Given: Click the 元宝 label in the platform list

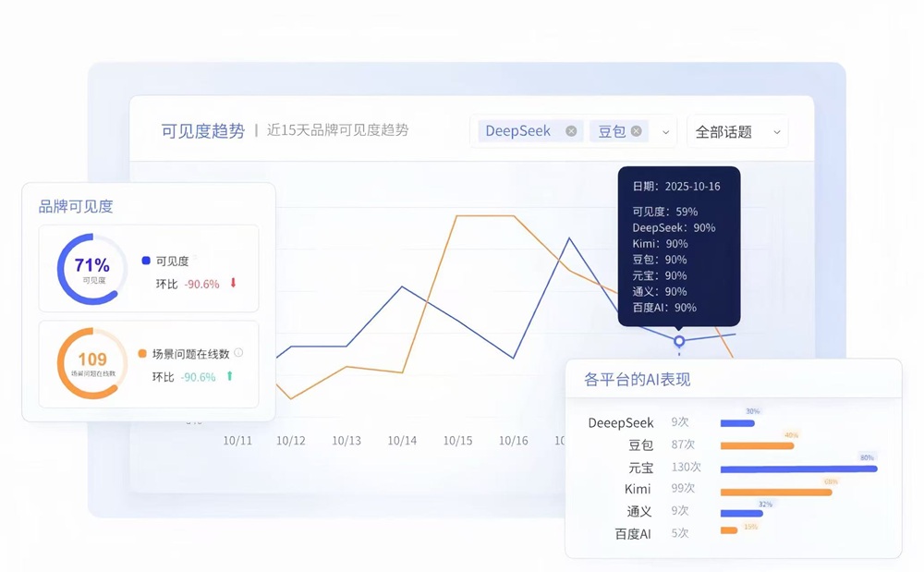Looking at the screenshot, I should [641, 468].
